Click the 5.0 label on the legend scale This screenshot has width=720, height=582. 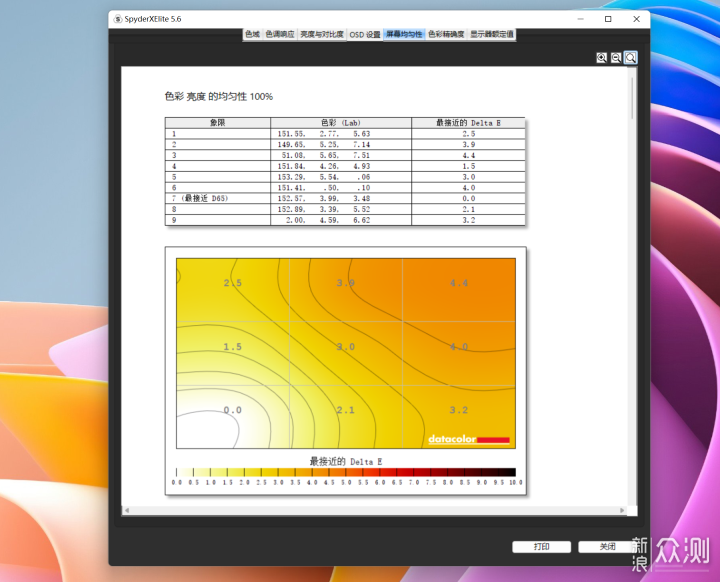tap(346, 482)
